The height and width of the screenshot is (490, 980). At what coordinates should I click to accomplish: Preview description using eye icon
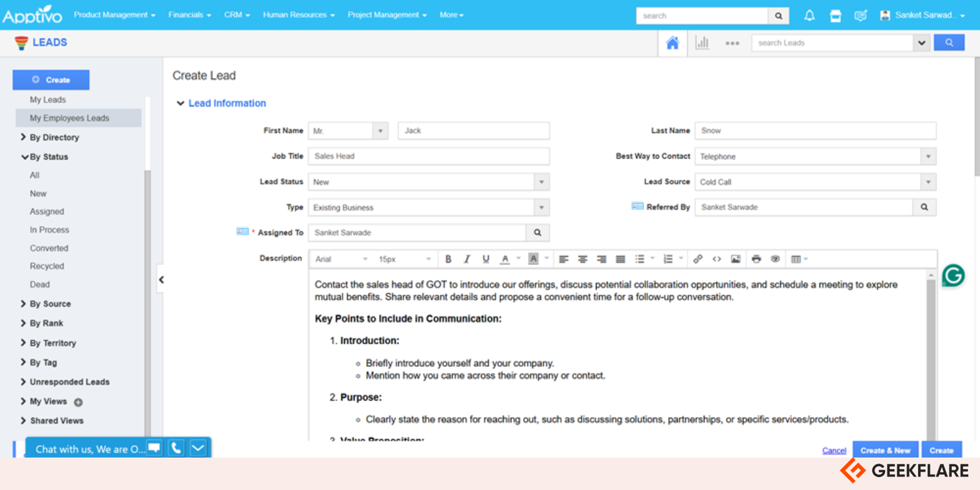[x=775, y=259]
